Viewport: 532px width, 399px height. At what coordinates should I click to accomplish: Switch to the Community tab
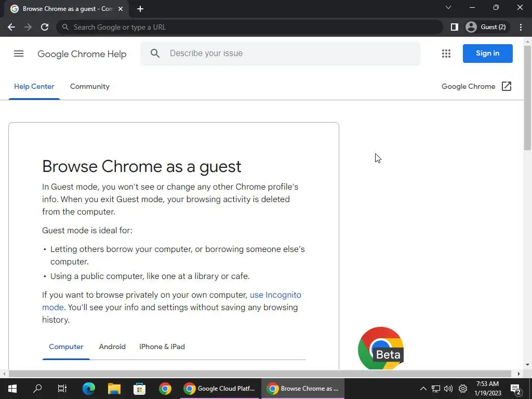tap(89, 87)
